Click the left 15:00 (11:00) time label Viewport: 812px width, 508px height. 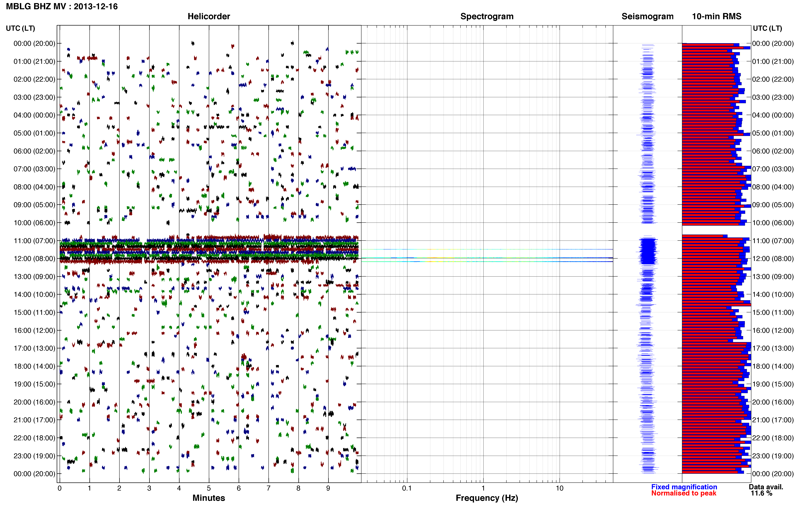coord(34,312)
